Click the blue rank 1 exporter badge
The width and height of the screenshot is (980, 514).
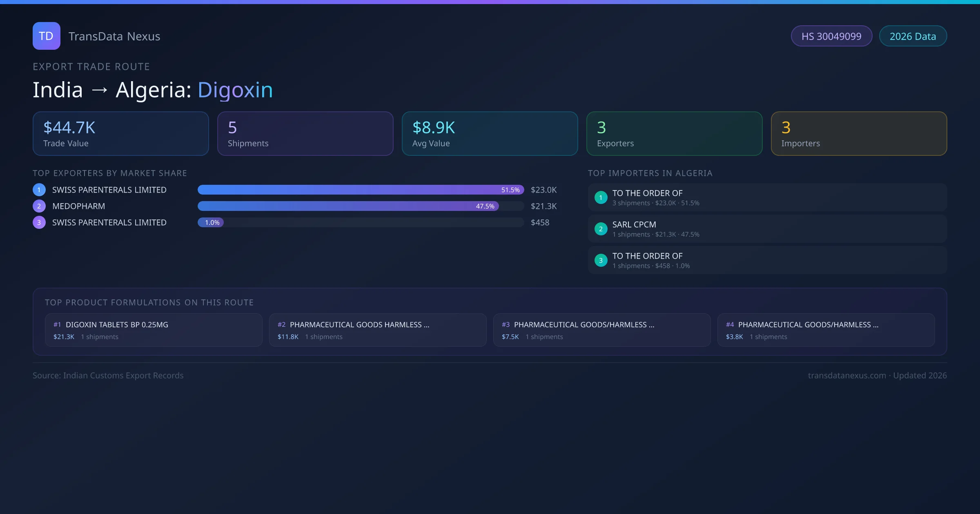[39, 190]
